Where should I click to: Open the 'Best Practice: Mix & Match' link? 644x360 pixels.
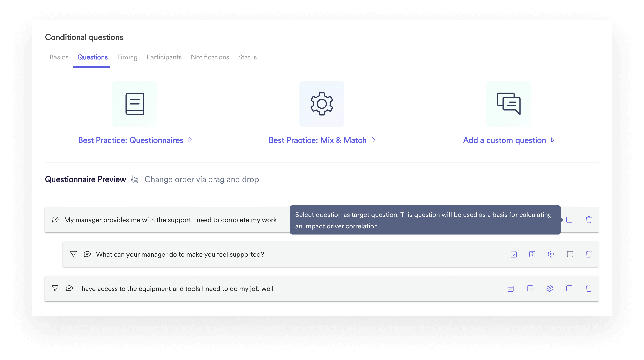coord(317,140)
